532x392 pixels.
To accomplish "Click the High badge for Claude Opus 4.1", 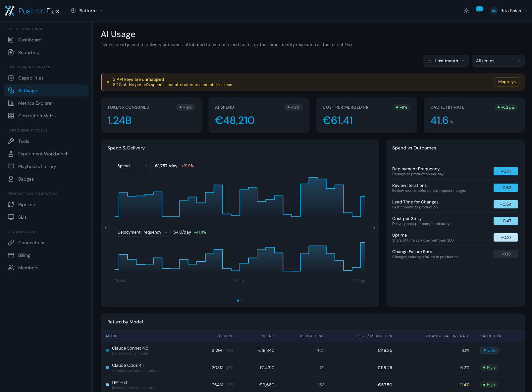I will (489, 367).
